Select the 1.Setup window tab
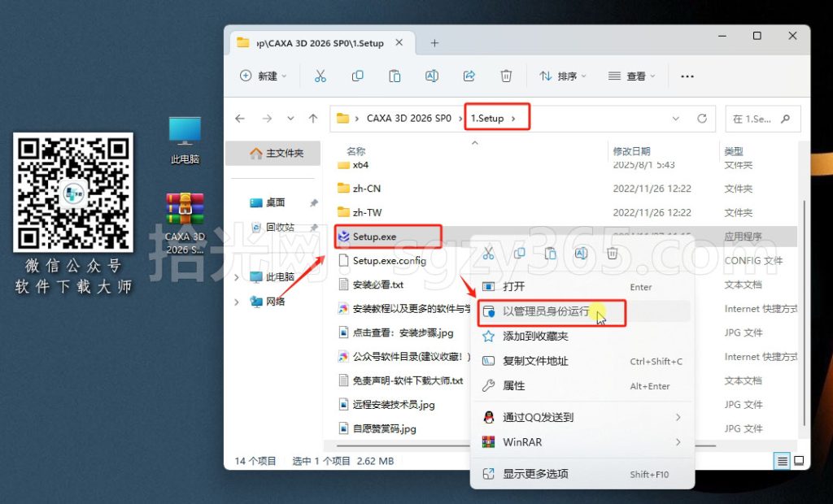The width and height of the screenshot is (833, 504). [x=321, y=42]
